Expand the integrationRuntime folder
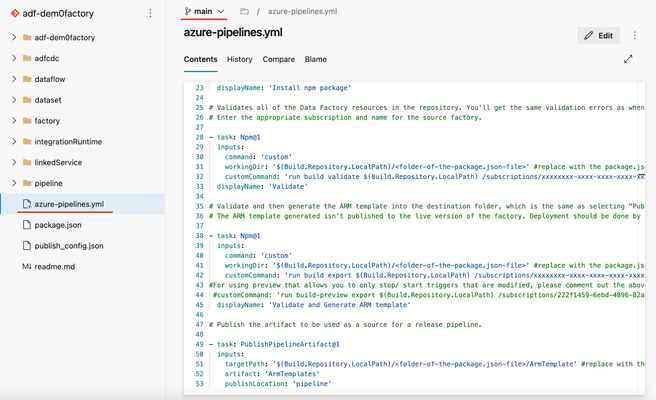Viewport: 656px width, 400px height. click(14, 141)
